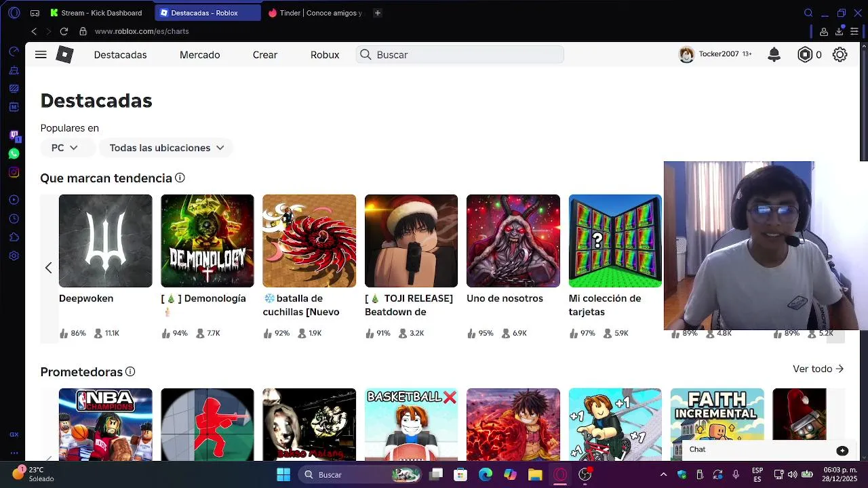Switch to the Tinder browser tab
Screen dimensions: 868x488
click(x=315, y=13)
